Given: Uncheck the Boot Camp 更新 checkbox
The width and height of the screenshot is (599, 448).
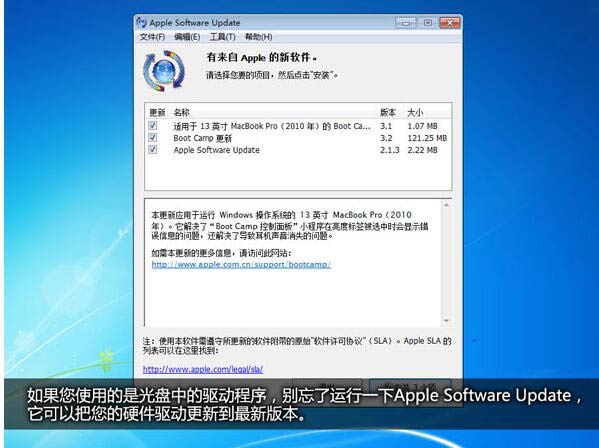Looking at the screenshot, I should tap(153, 137).
